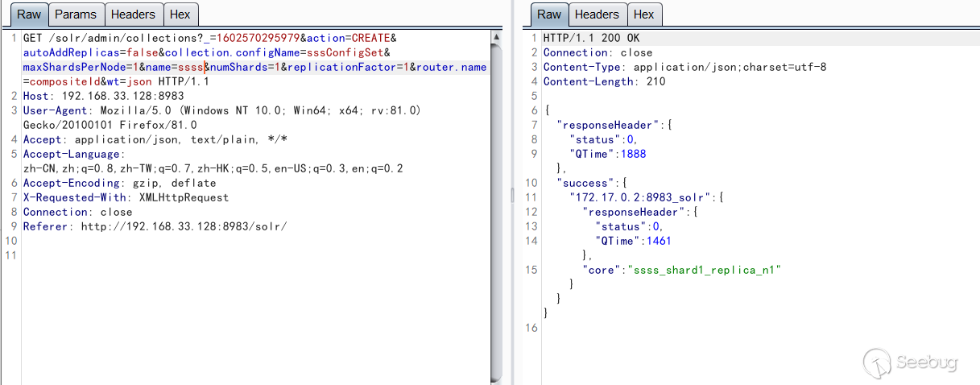Show the request Hex view tab
980x385 pixels.
180,14
